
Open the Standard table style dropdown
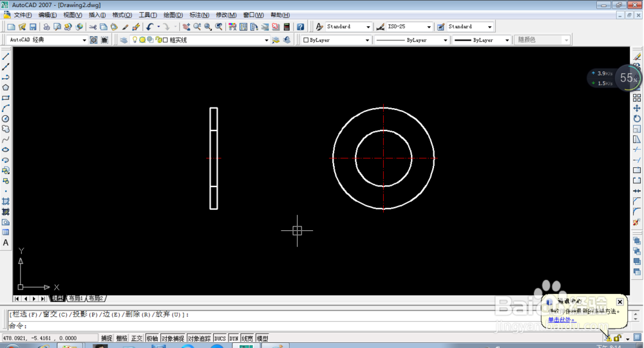pos(489,26)
